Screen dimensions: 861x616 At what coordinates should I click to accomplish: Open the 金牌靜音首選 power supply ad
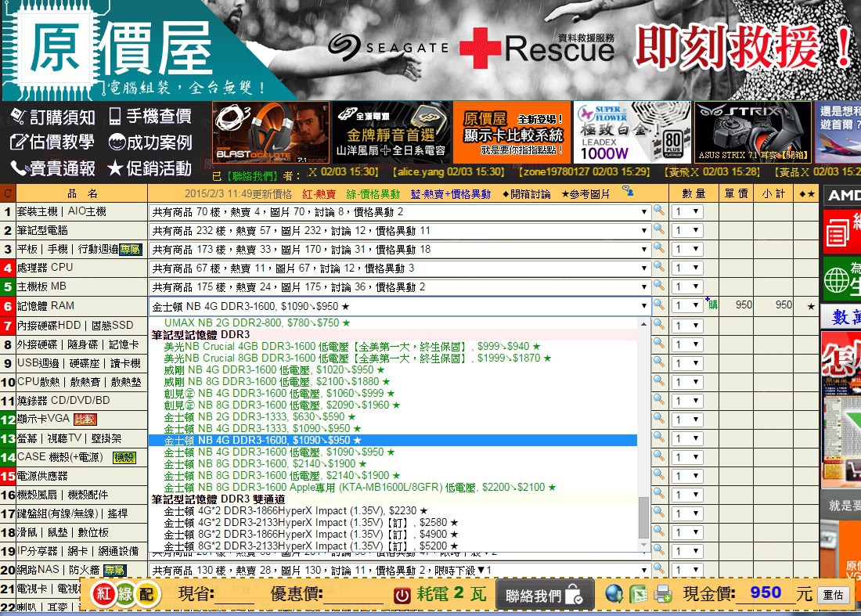[x=391, y=131]
